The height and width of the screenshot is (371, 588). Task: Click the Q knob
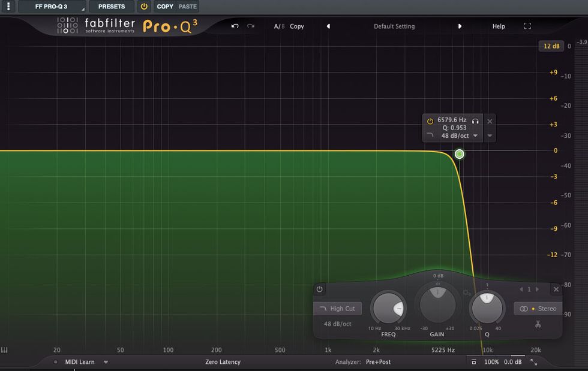(487, 308)
